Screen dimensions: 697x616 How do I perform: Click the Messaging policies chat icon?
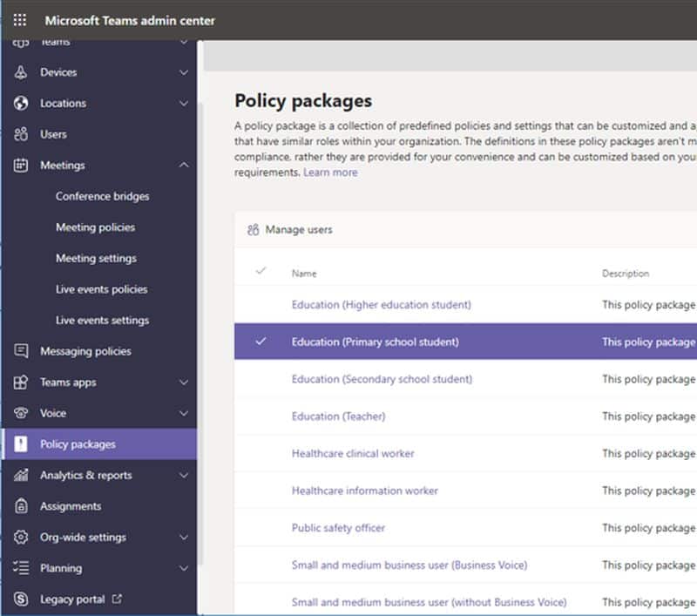coord(20,351)
